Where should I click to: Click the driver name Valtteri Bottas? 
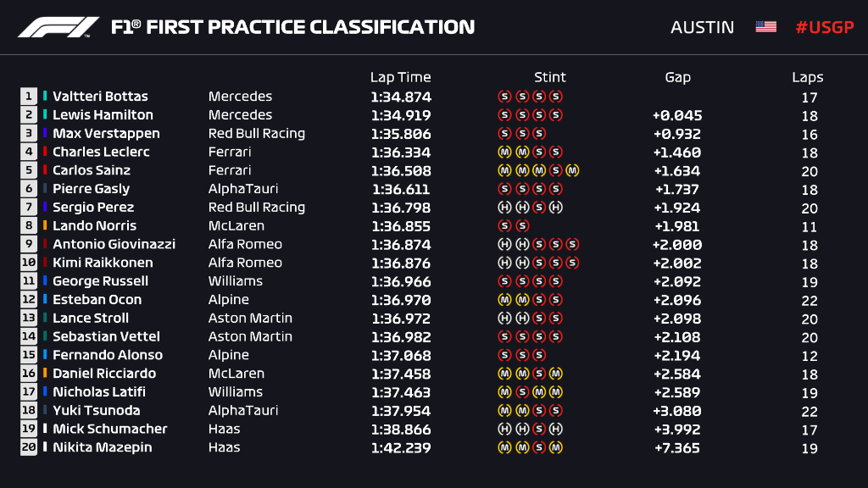coord(100,97)
